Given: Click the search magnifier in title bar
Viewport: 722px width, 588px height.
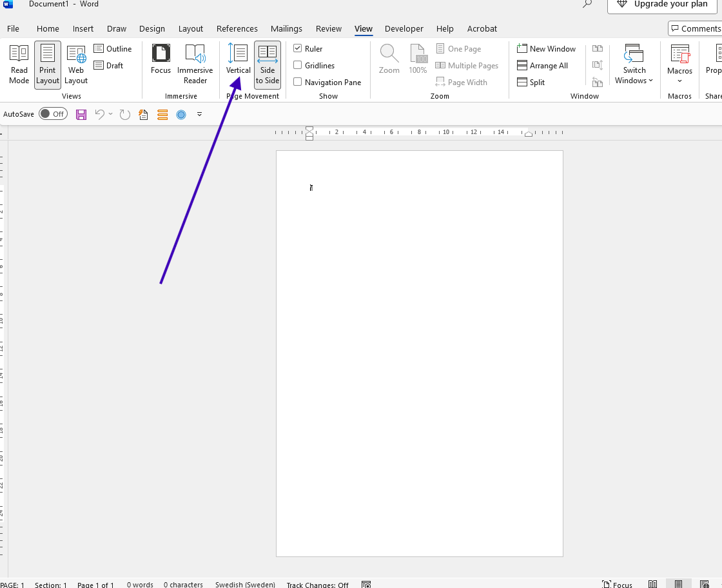Looking at the screenshot, I should [x=587, y=4].
